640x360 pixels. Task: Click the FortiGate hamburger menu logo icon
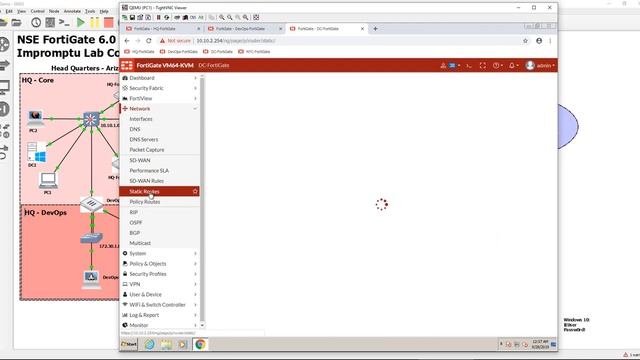pyautogui.click(x=127, y=65)
